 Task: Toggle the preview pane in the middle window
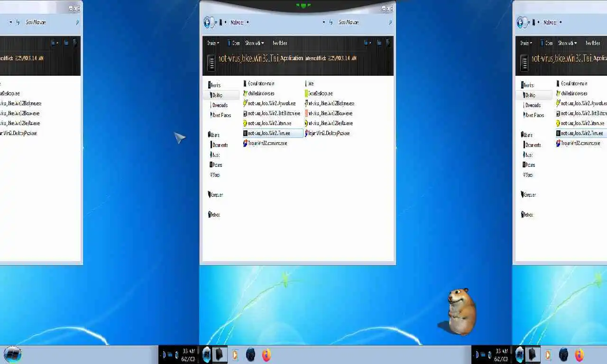379,43
